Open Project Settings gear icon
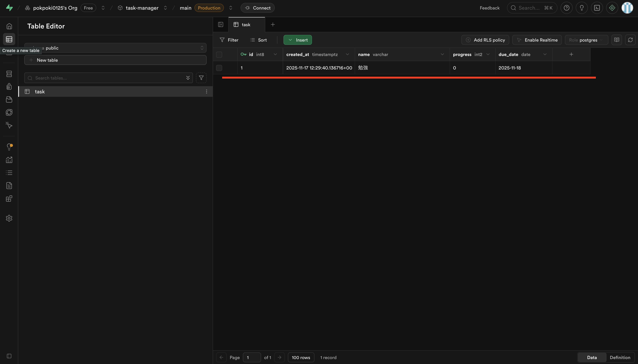The image size is (638, 364). 9,218
